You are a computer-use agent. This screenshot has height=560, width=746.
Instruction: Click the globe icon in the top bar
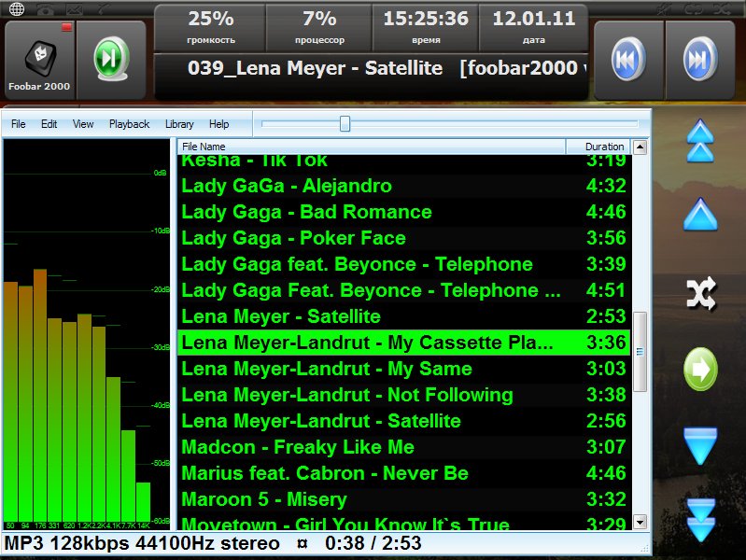tap(17, 9)
